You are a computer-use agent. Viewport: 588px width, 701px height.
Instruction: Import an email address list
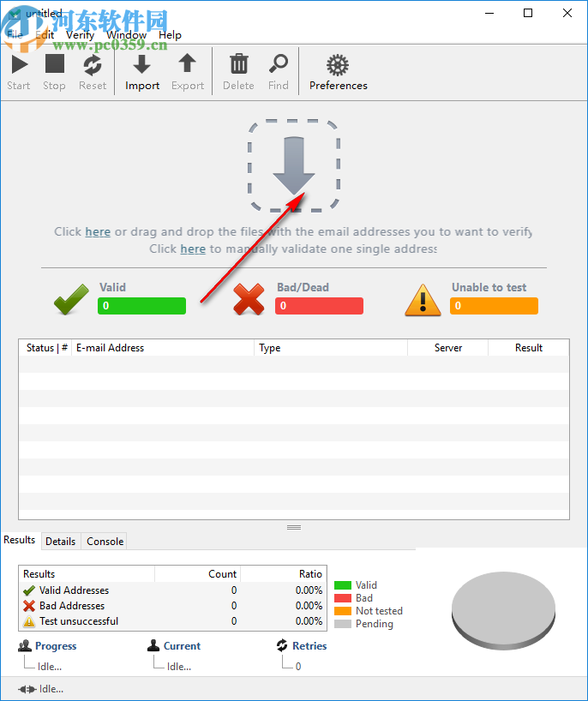[142, 72]
